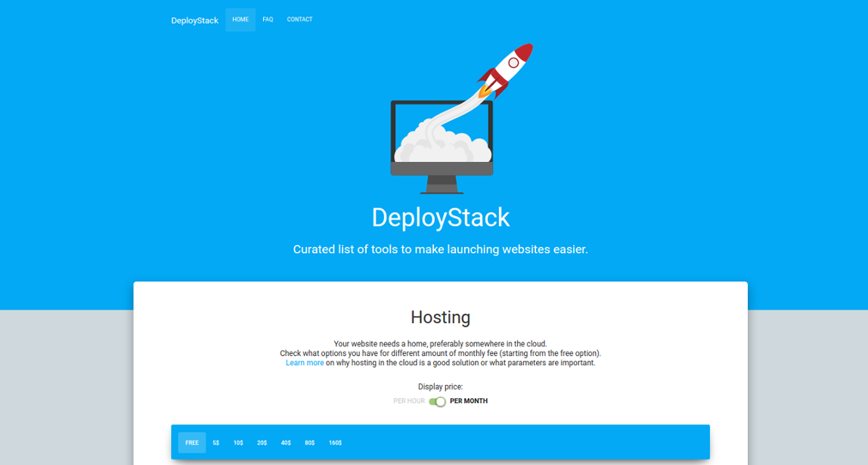Select the 80$ pricing tier
Viewport: 868px width, 465px height.
tap(310, 442)
